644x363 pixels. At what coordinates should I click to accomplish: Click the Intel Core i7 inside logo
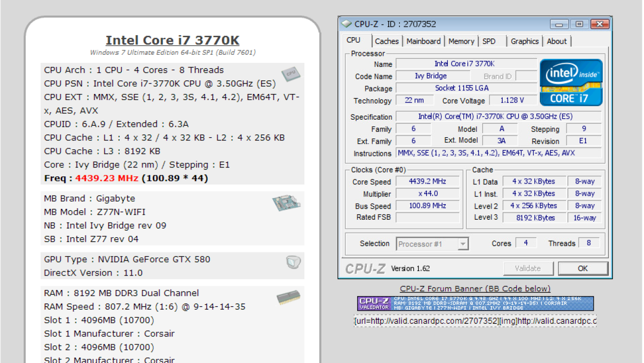(x=571, y=82)
